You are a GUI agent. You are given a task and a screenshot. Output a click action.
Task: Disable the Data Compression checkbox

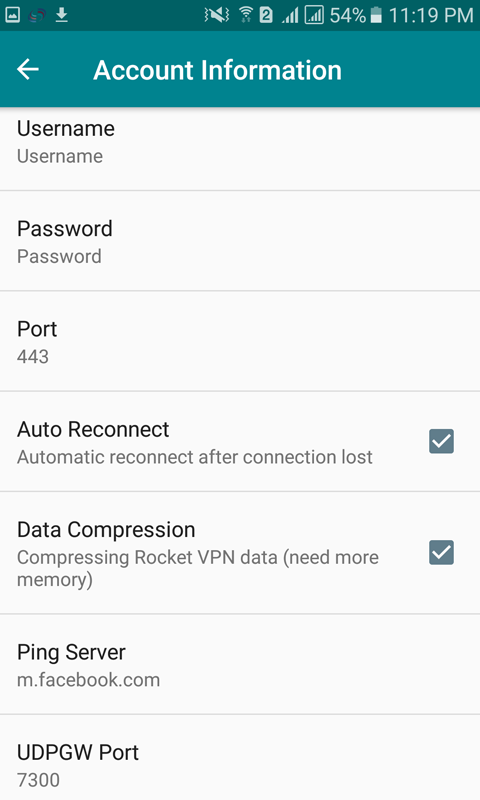tap(441, 553)
